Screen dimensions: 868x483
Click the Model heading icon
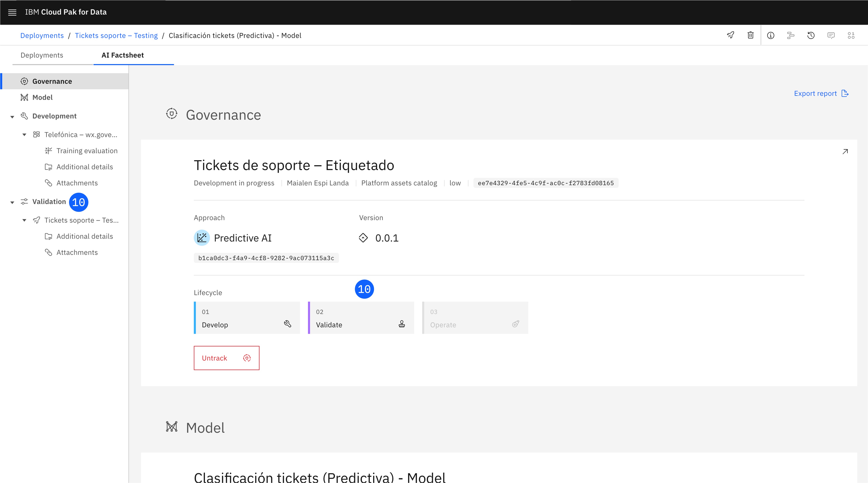point(171,427)
